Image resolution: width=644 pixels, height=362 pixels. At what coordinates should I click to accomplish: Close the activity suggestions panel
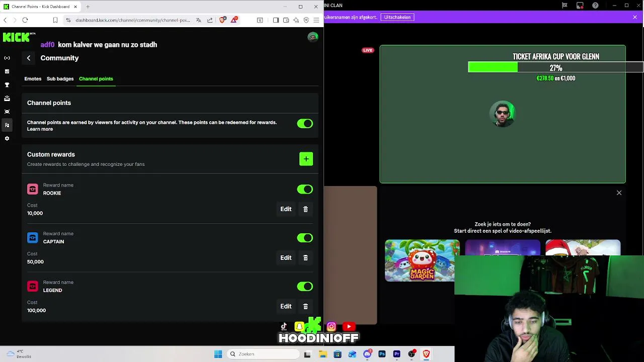click(619, 193)
